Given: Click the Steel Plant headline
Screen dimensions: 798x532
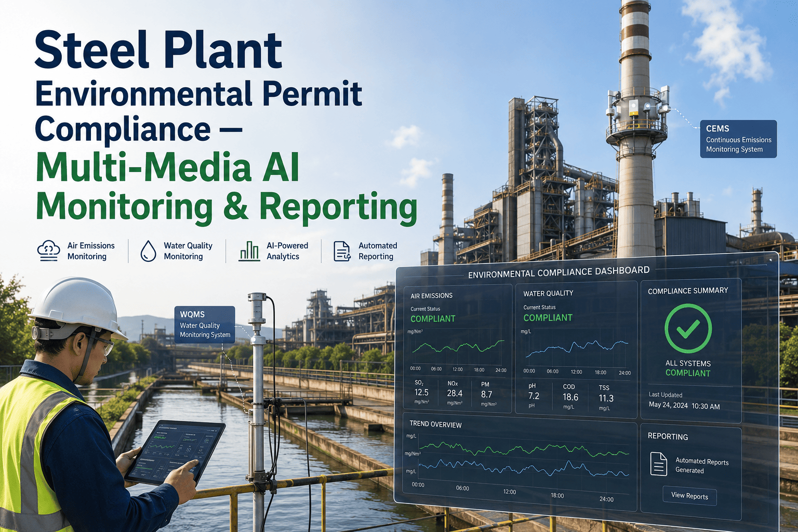Looking at the screenshot, I should [x=158, y=50].
